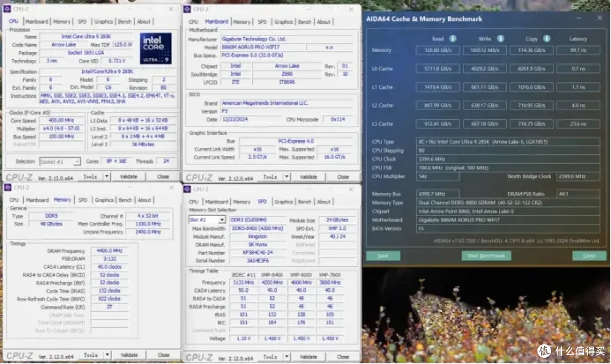The width and height of the screenshot is (611, 364).
Task: Click the CPU-Z app icon in the SPD window title bar
Action: [187, 189]
